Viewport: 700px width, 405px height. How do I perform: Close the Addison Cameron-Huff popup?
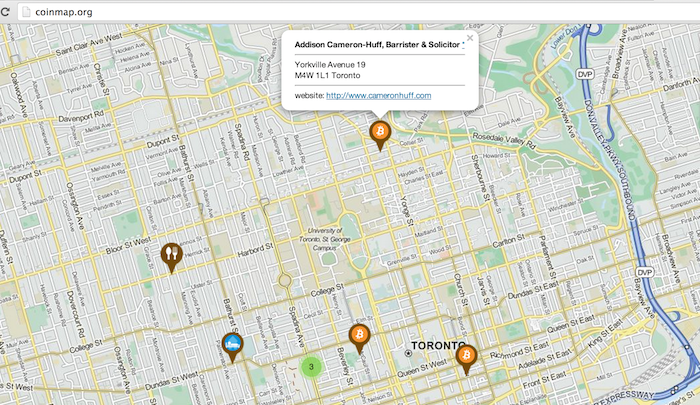[470, 38]
